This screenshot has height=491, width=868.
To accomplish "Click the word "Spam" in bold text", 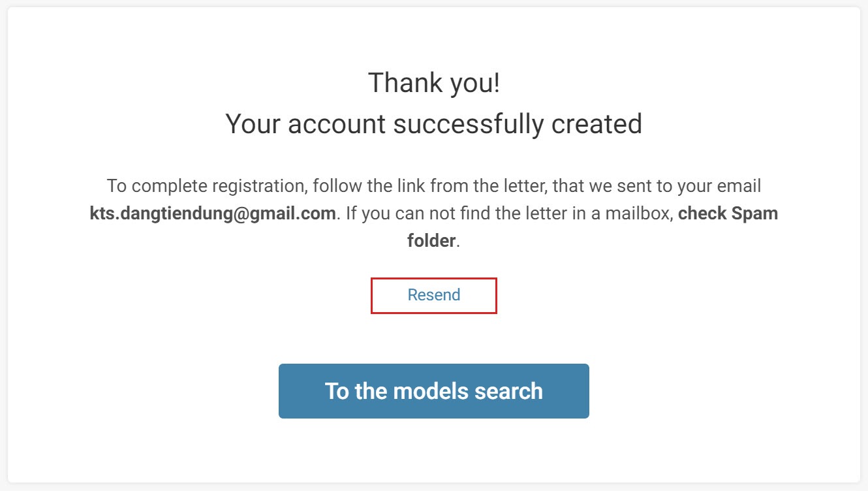I will click(x=754, y=214).
